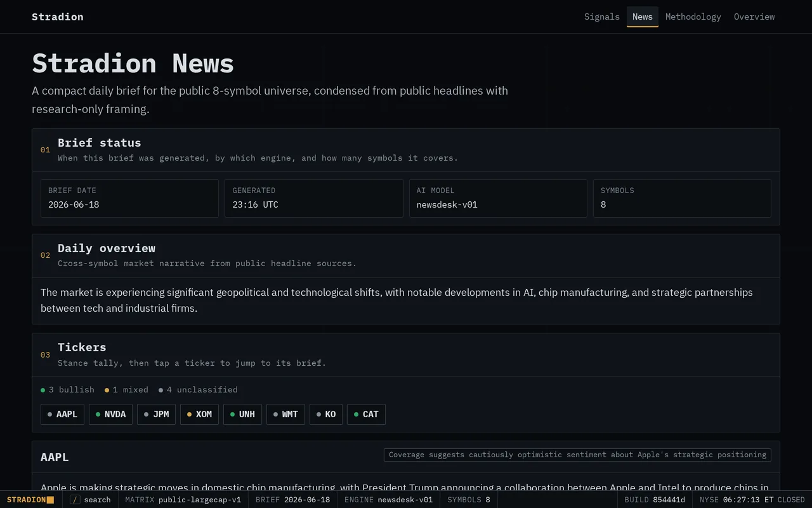
Task: Click the GENERATED 23:16 UTC card
Action: pos(313,198)
